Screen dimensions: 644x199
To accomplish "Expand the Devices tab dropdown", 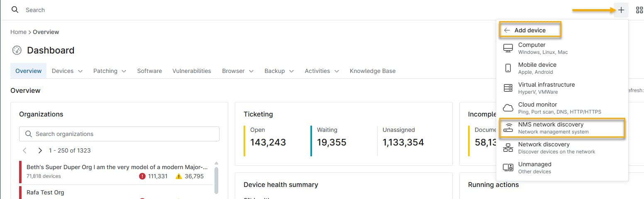I will point(67,71).
